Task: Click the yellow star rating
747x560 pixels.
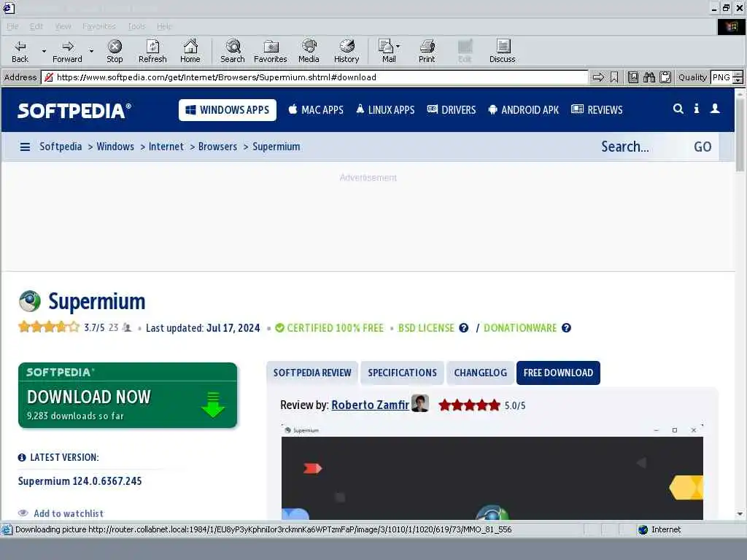Action: [x=49, y=327]
